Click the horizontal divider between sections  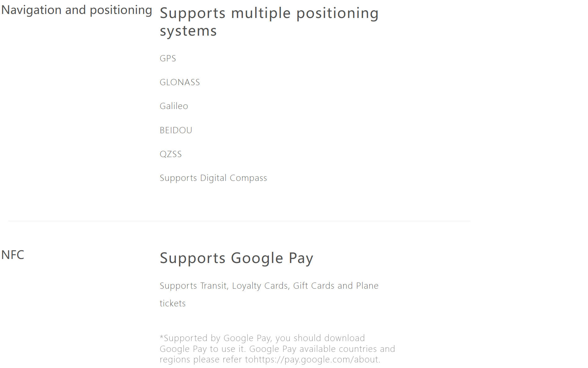(x=239, y=221)
